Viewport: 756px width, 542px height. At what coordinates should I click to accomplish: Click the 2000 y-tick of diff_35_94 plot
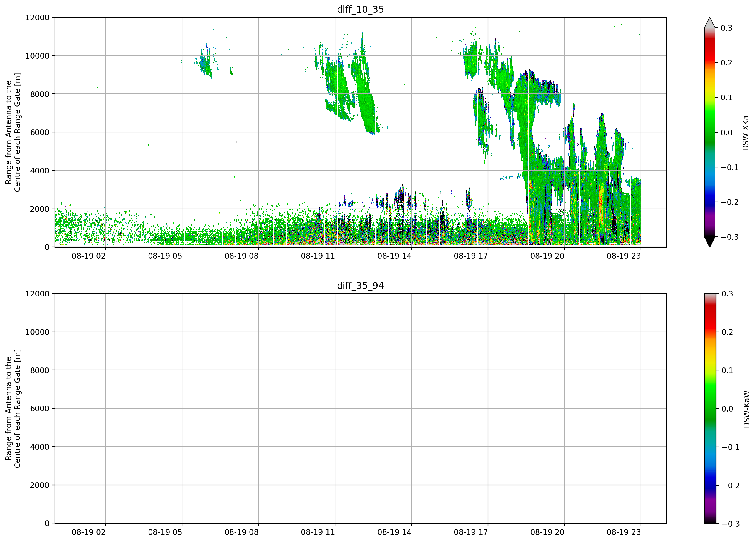(x=40, y=485)
